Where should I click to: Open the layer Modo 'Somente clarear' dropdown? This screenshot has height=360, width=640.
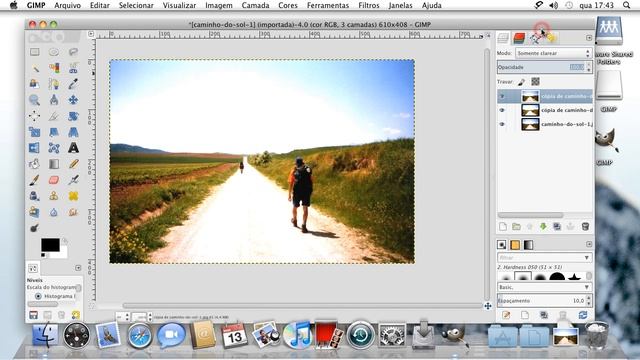pos(553,53)
